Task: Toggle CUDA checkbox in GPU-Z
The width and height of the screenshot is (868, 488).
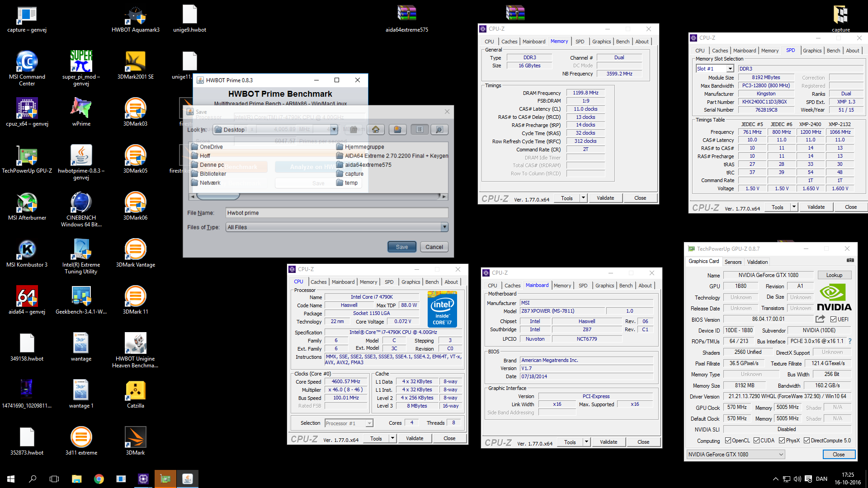Action: [x=756, y=441]
